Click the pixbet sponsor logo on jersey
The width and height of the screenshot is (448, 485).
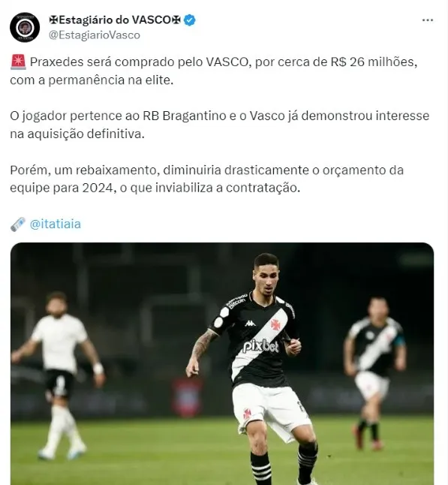click(x=260, y=346)
